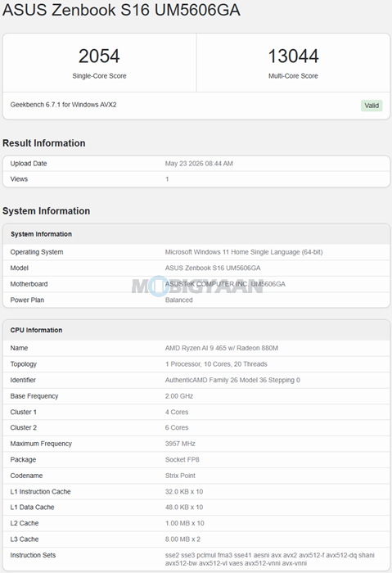
Task: Click the Balanced power plan value
Action: (179, 300)
